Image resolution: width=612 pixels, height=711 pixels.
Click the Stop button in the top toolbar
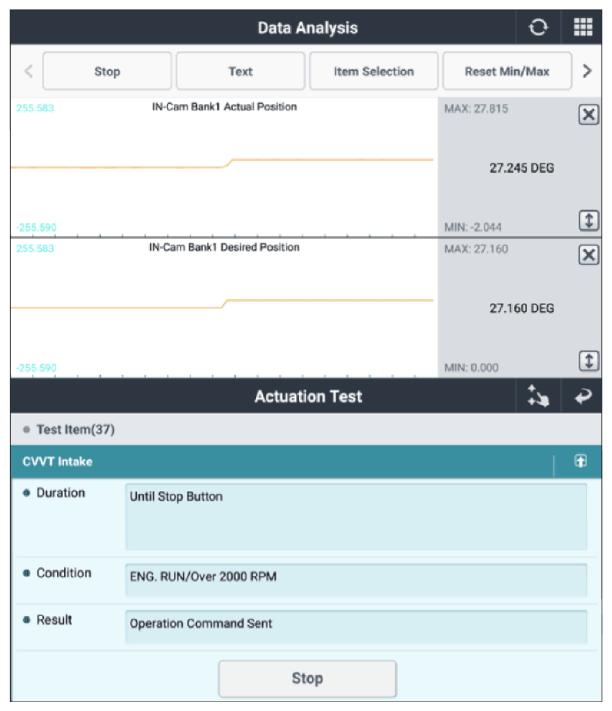coord(107,71)
